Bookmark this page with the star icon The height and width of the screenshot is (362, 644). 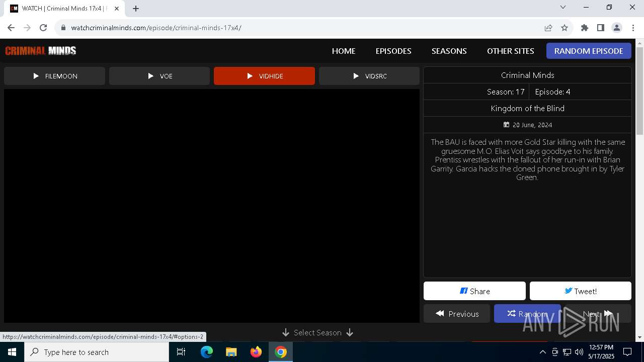point(565,28)
